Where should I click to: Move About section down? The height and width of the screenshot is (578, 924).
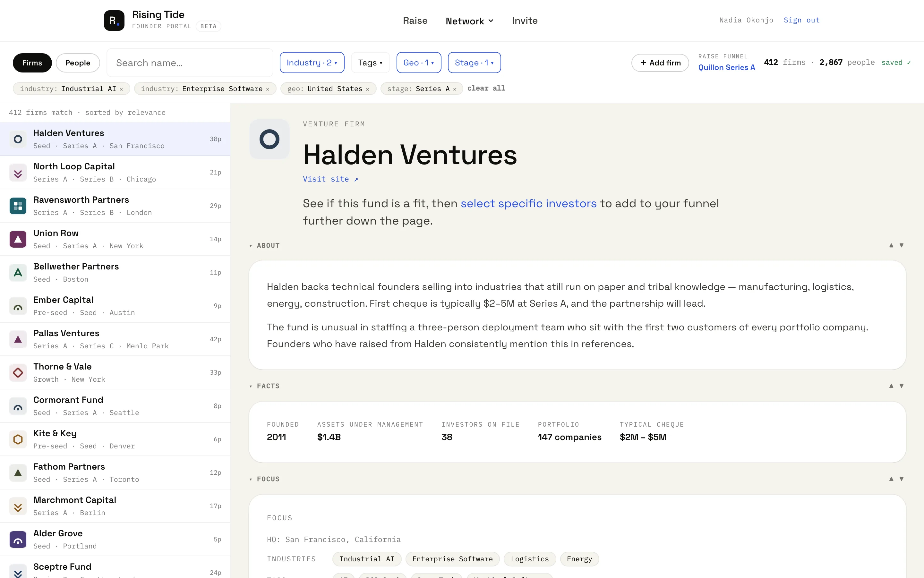point(902,245)
